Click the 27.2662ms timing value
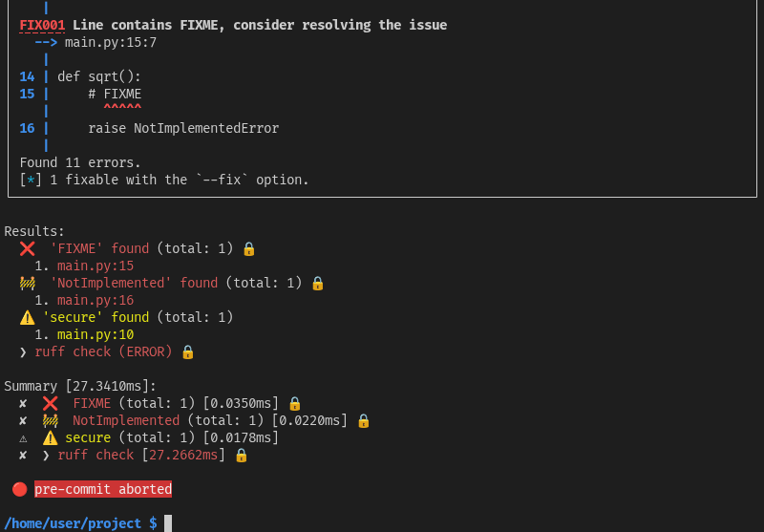The image size is (764, 532). 183,455
